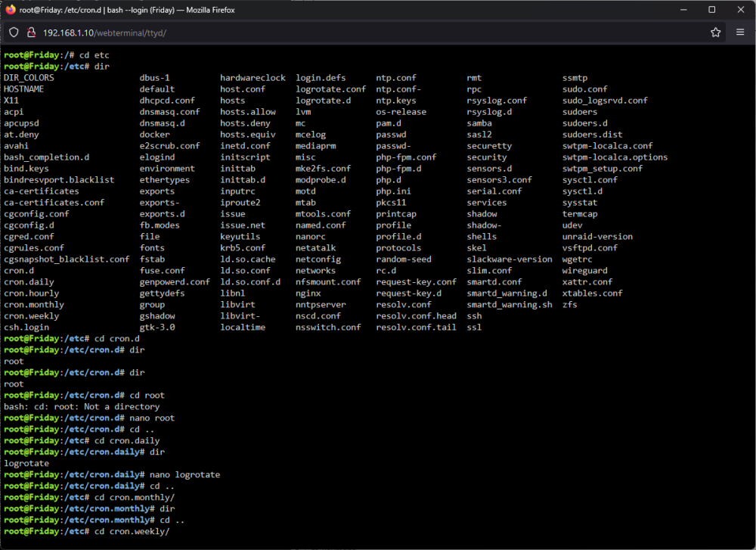Image resolution: width=756 pixels, height=550 pixels.
Task: Click the 'cd cron.weekly/' prompt line
Action: (x=87, y=531)
